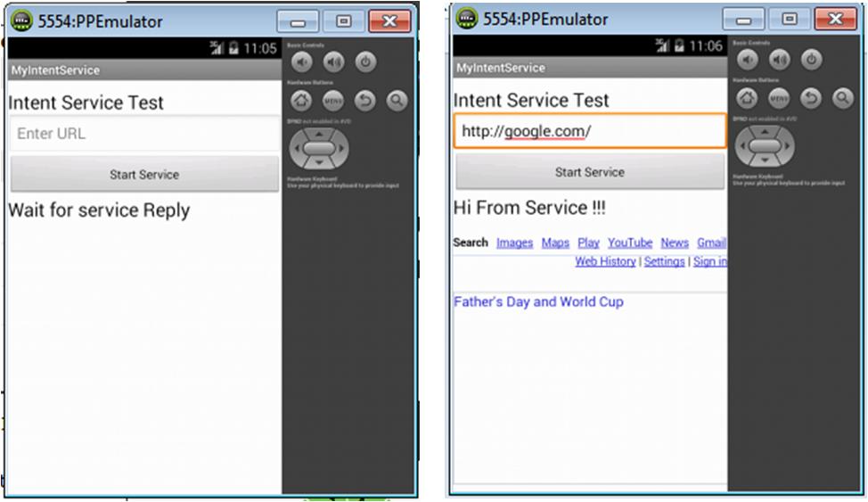Click volume up icon in left emulator
Image resolution: width=868 pixels, height=502 pixels.
tap(334, 62)
